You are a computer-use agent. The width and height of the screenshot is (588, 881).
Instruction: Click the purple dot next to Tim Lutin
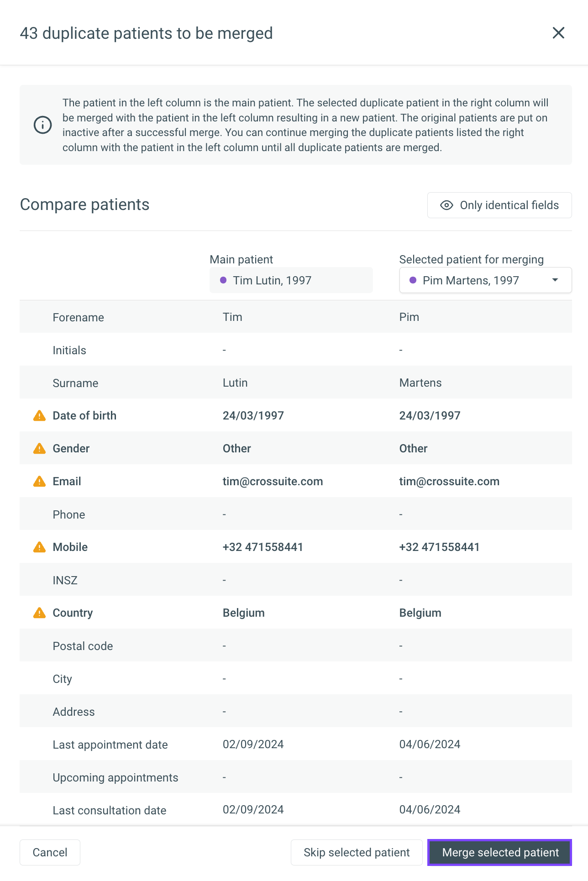pos(223,280)
